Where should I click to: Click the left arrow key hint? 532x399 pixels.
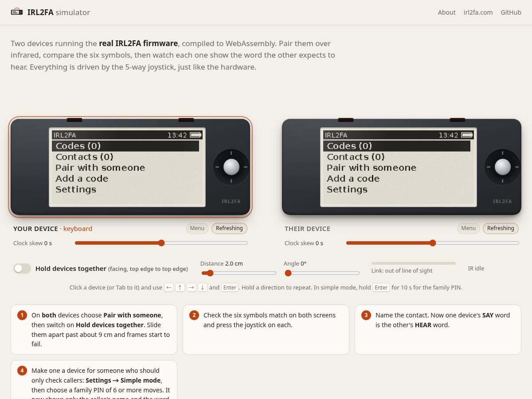[169, 287]
